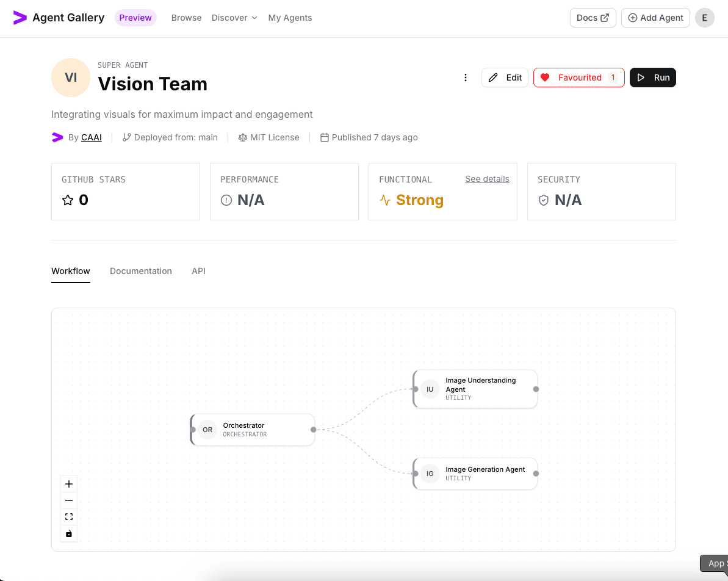Click the Image Understanding Agent IU icon
The height and width of the screenshot is (581, 728).
(430, 389)
